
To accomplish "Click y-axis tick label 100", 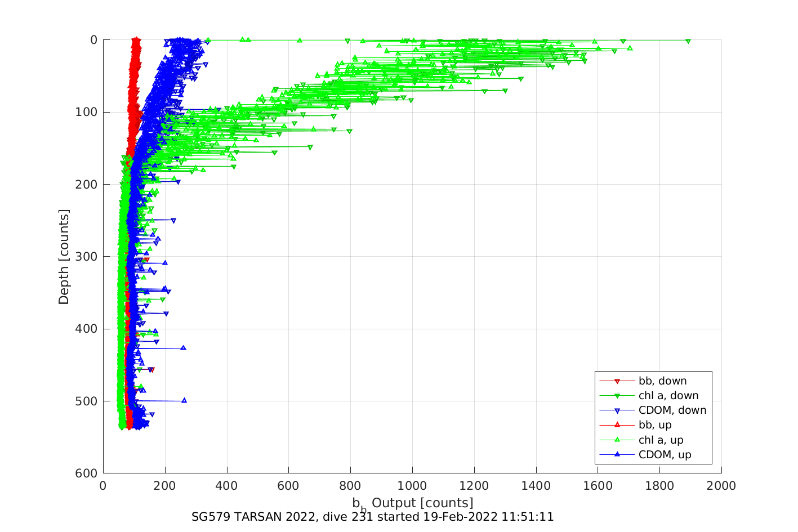I will pos(87,112).
